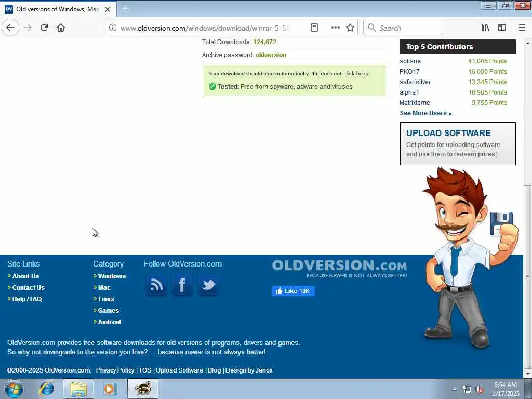Visit the OldVersion Facebook icon
The width and height of the screenshot is (532, 399).
coord(182,285)
